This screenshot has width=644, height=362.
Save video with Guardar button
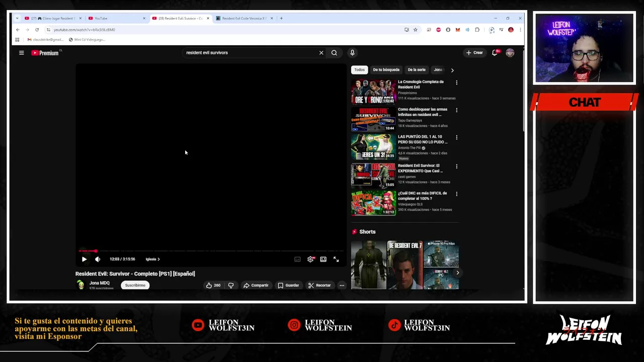288,286
